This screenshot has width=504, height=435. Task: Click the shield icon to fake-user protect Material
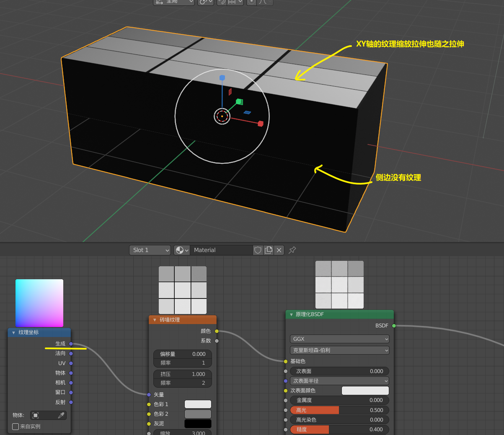(258, 250)
